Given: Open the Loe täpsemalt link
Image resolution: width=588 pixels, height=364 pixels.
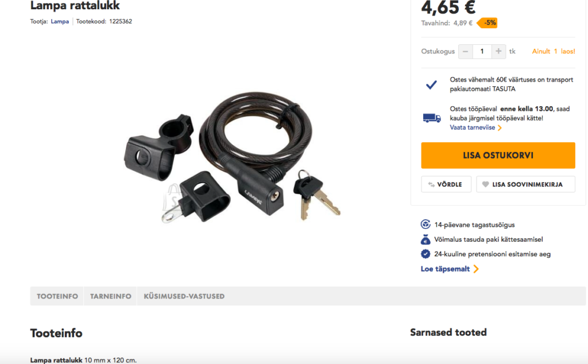Looking at the screenshot, I should click(x=445, y=269).
